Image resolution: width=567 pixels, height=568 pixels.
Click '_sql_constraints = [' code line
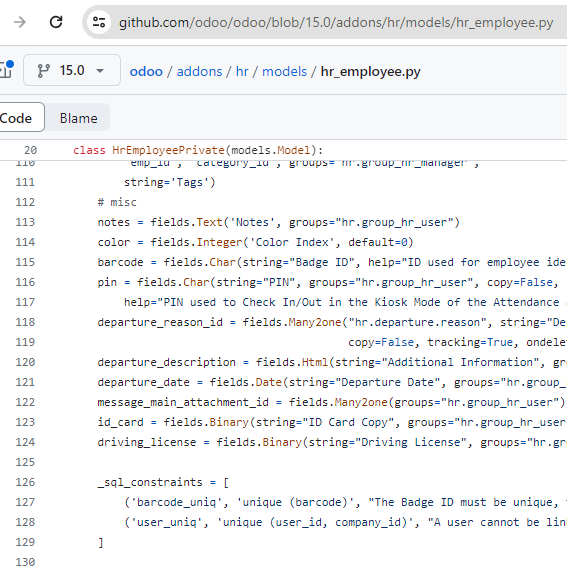coord(163,482)
